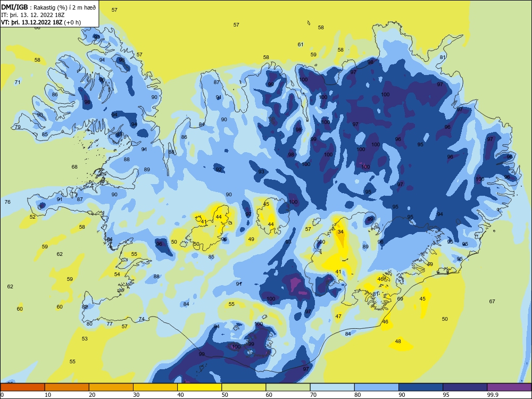The image size is (532, 399).
Task: Click the map value 53 off southwest coast
Action: pos(85,338)
